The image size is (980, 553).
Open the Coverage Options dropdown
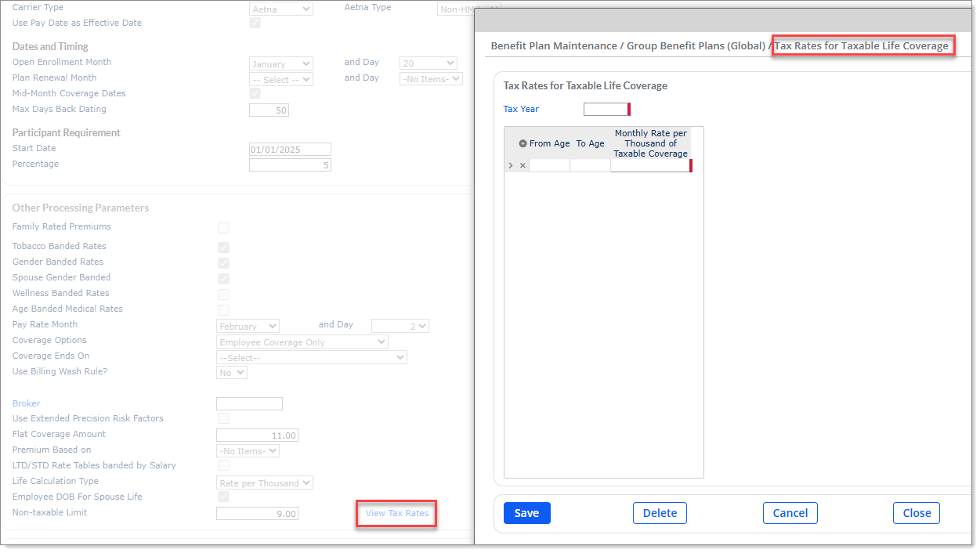[x=302, y=342]
